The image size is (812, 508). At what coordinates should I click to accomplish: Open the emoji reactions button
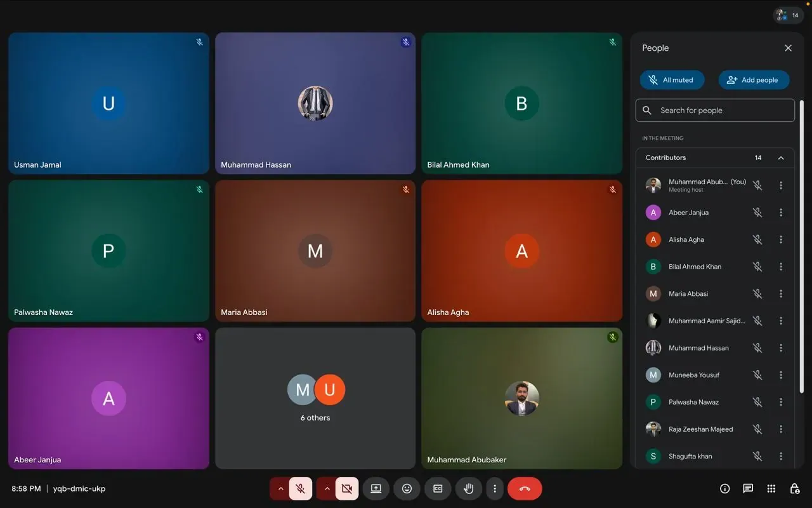coord(407,488)
